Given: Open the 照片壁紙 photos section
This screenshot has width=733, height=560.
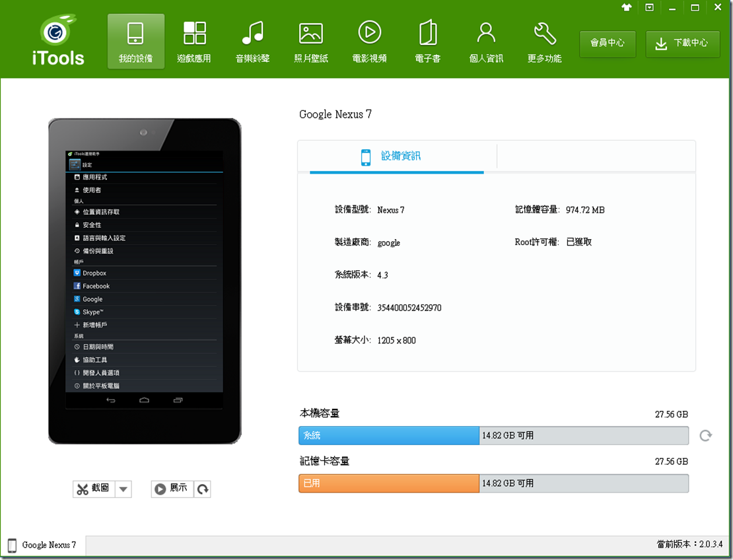Looking at the screenshot, I should point(311,41).
